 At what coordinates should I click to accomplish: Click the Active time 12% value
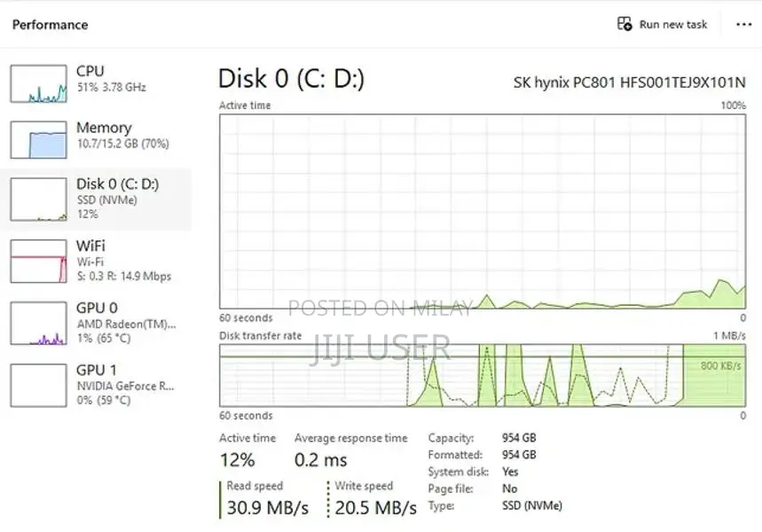tap(236, 459)
